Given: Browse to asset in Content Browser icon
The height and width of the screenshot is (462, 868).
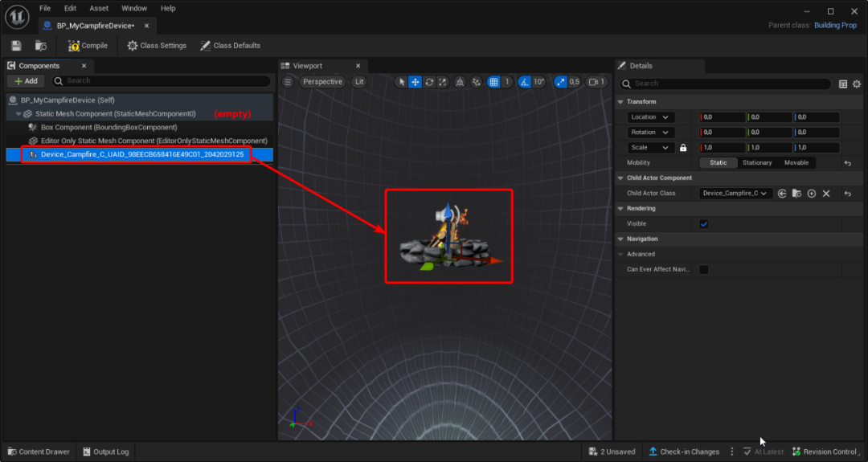Looking at the screenshot, I should [x=41, y=46].
